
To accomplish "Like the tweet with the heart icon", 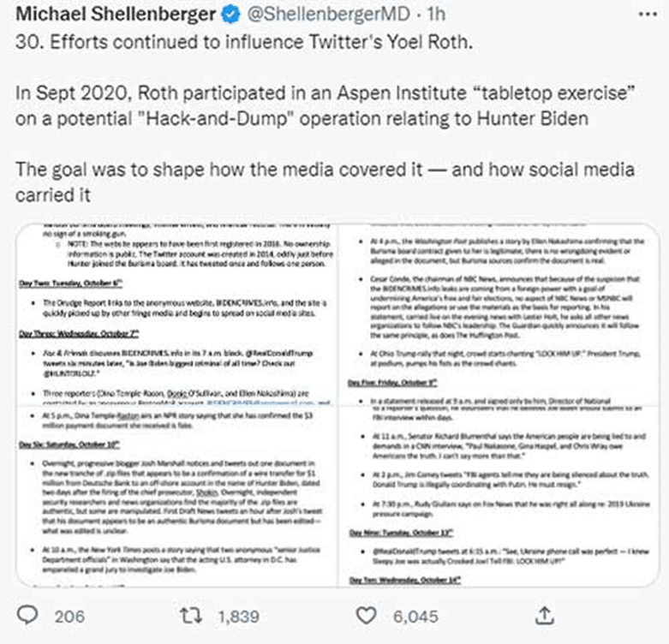I will tap(366, 616).
